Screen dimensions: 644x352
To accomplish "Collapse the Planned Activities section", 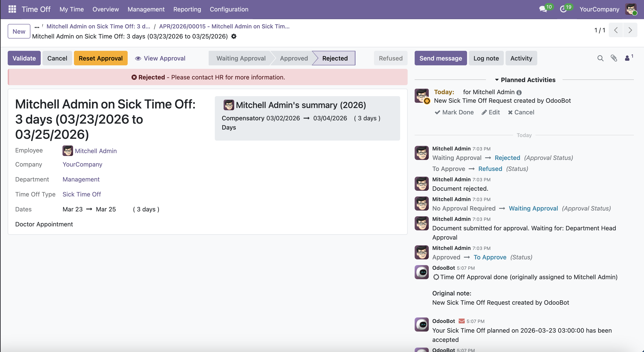I will (x=497, y=80).
